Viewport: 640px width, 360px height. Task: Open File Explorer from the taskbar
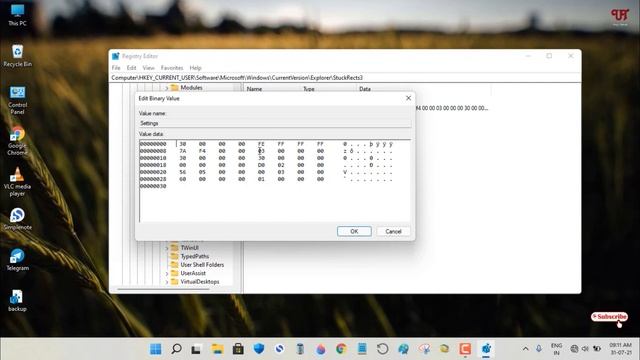tap(217, 349)
